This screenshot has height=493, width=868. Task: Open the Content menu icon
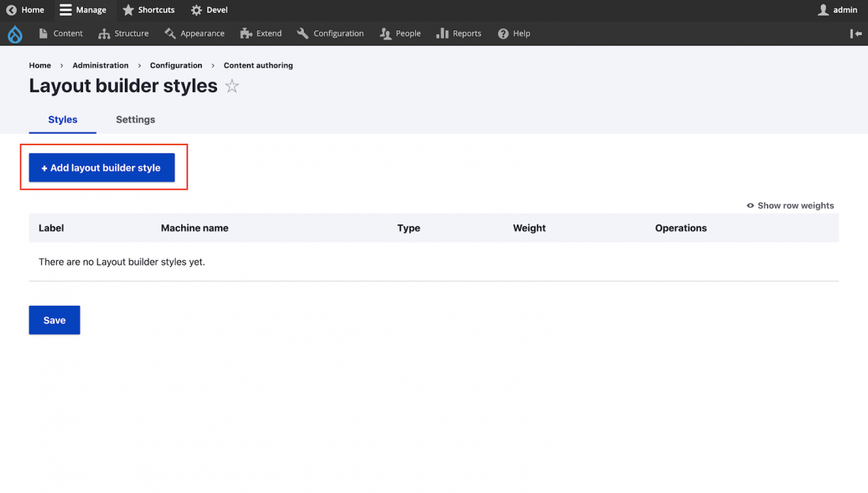click(x=43, y=33)
